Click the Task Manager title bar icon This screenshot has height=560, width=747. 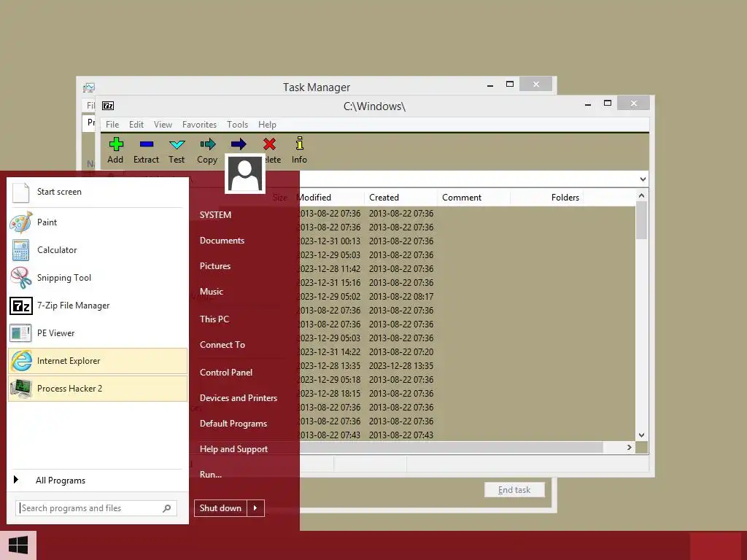click(88, 87)
